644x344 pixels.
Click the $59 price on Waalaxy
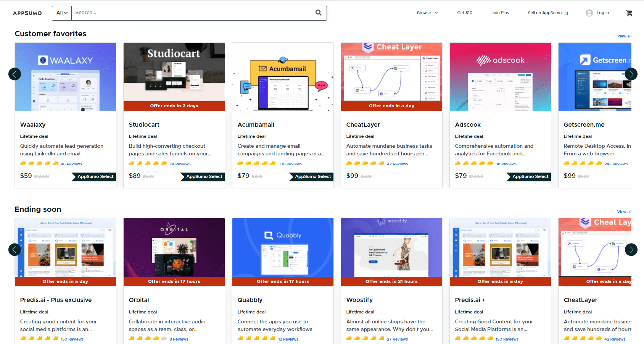click(x=26, y=176)
